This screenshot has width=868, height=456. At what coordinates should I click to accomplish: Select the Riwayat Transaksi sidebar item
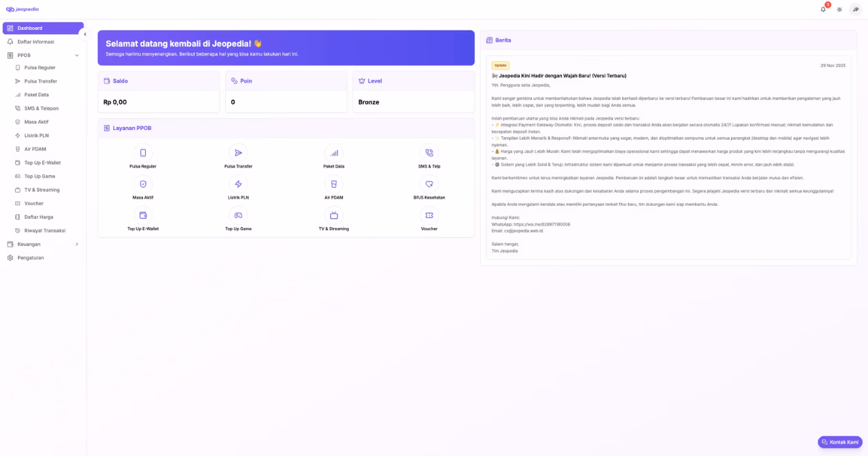[x=43, y=230]
